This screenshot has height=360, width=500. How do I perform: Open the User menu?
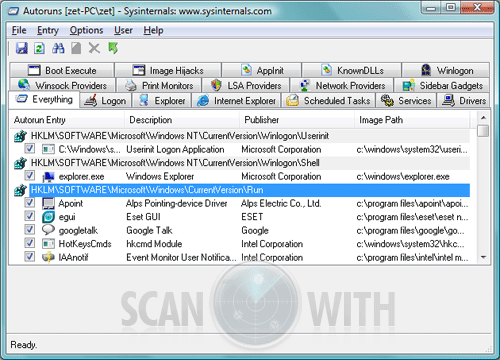pos(123,30)
